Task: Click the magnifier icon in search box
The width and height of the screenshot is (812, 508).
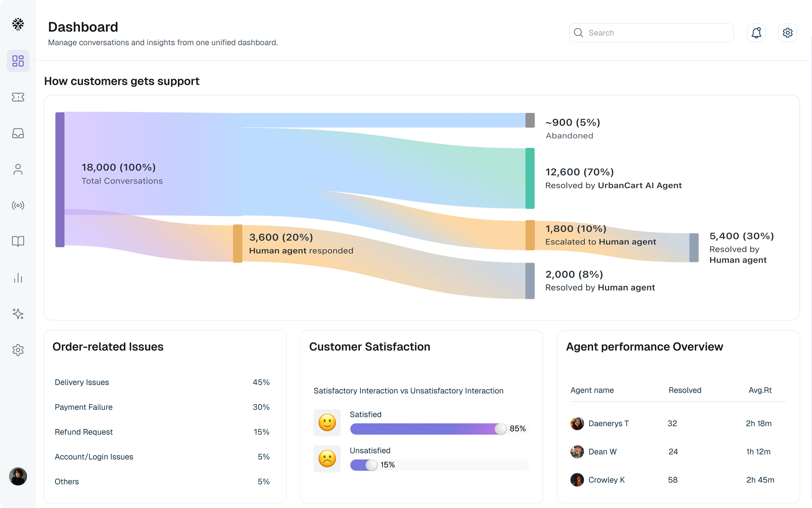Action: 578,33
